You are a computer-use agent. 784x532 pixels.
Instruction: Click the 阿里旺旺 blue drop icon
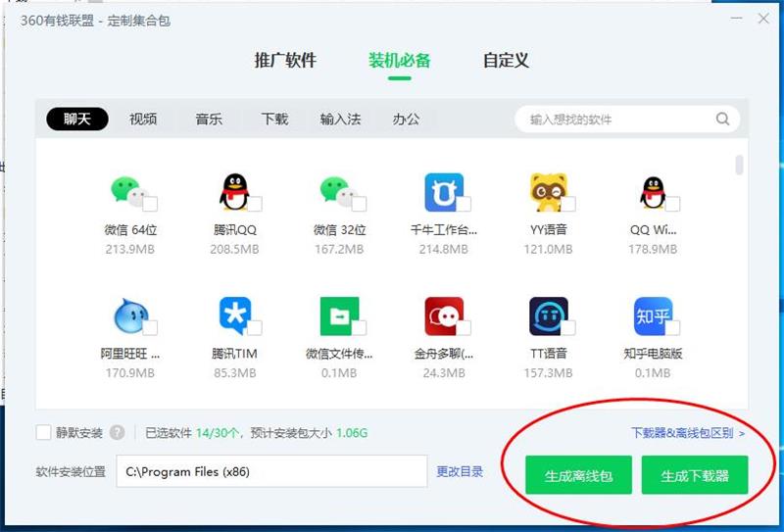click(130, 316)
